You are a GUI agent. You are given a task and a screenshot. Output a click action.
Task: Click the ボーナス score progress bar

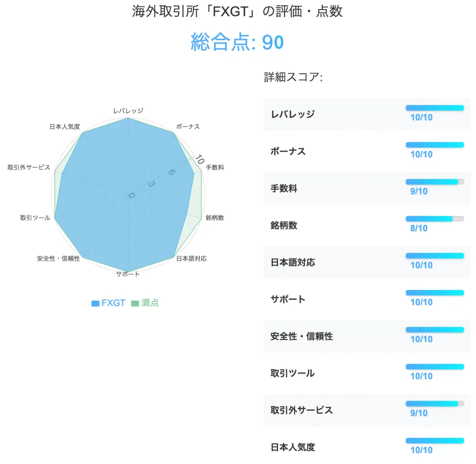pos(435,145)
